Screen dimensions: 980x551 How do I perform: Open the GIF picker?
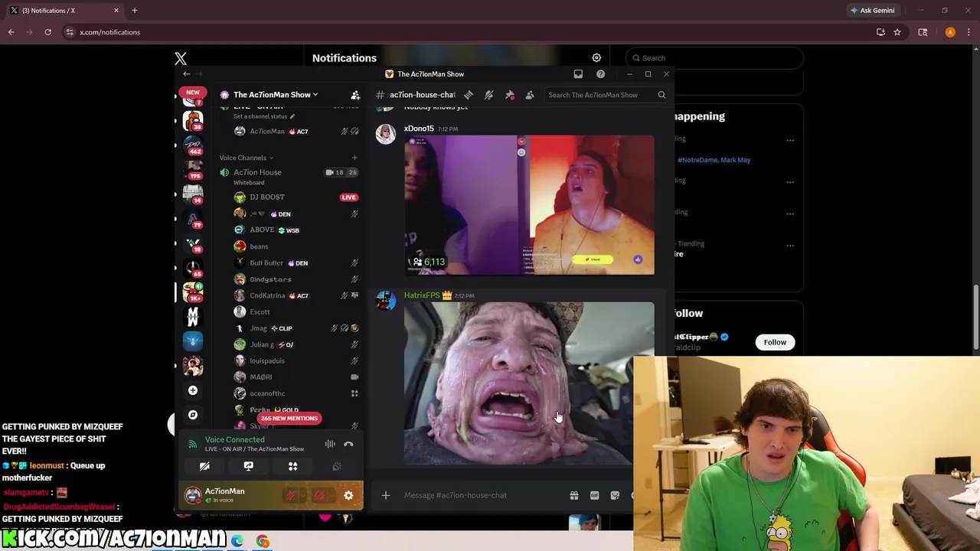pos(594,495)
